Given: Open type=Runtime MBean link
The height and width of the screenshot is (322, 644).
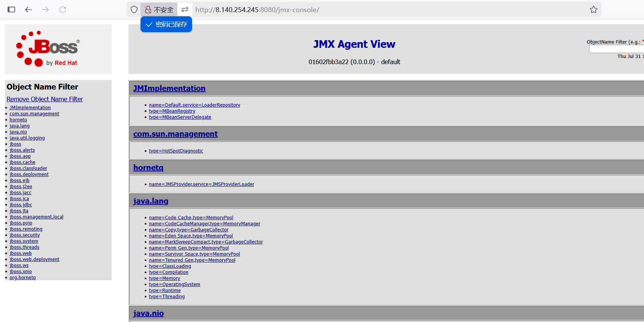Looking at the screenshot, I should [165, 291].
